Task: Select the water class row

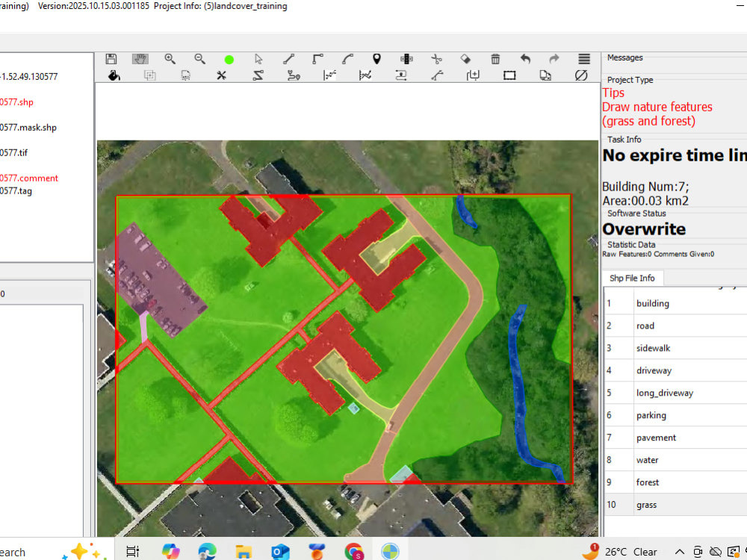Action: (x=675, y=460)
